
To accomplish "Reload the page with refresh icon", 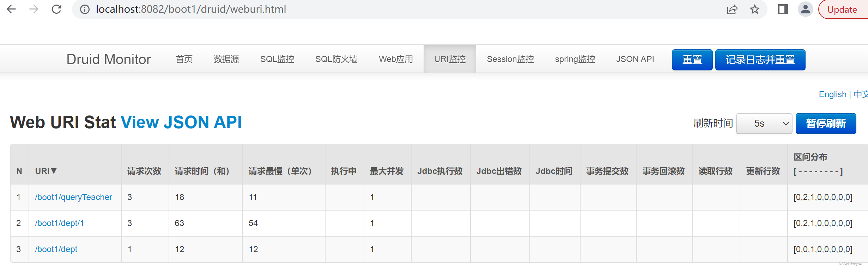I will (56, 9).
